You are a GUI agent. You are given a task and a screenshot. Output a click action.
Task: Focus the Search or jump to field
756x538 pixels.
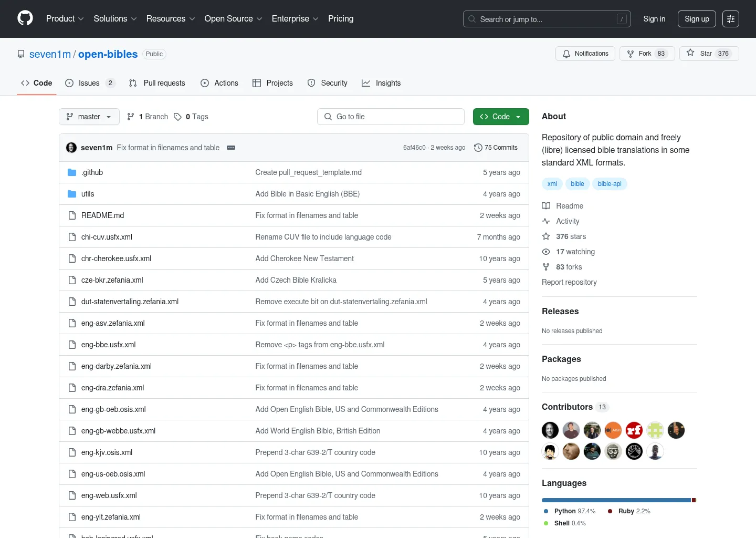coord(547,19)
